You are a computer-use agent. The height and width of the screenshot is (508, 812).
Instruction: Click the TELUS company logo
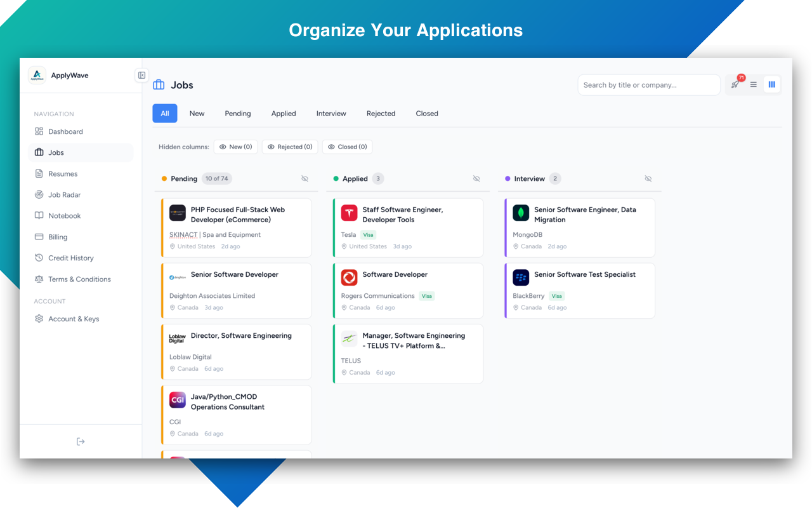point(350,338)
